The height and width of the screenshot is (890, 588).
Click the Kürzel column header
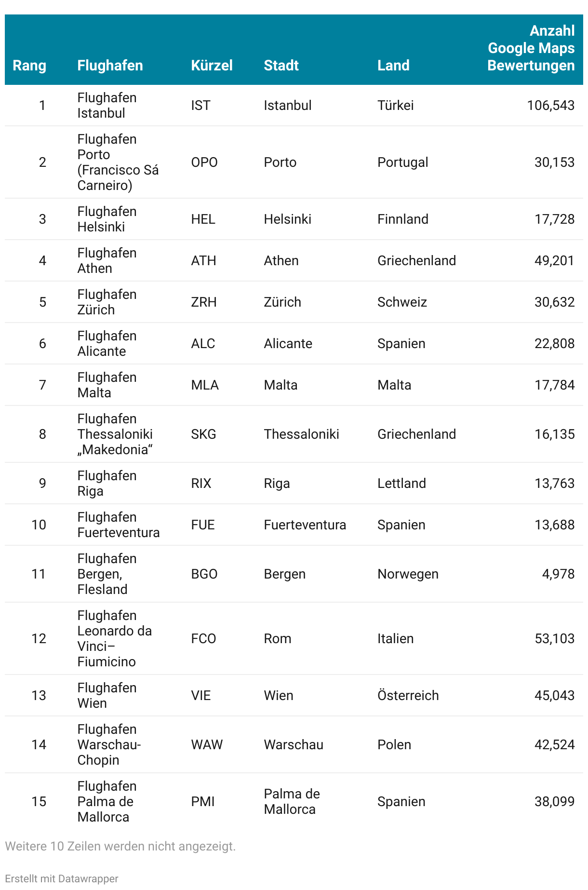pos(212,66)
